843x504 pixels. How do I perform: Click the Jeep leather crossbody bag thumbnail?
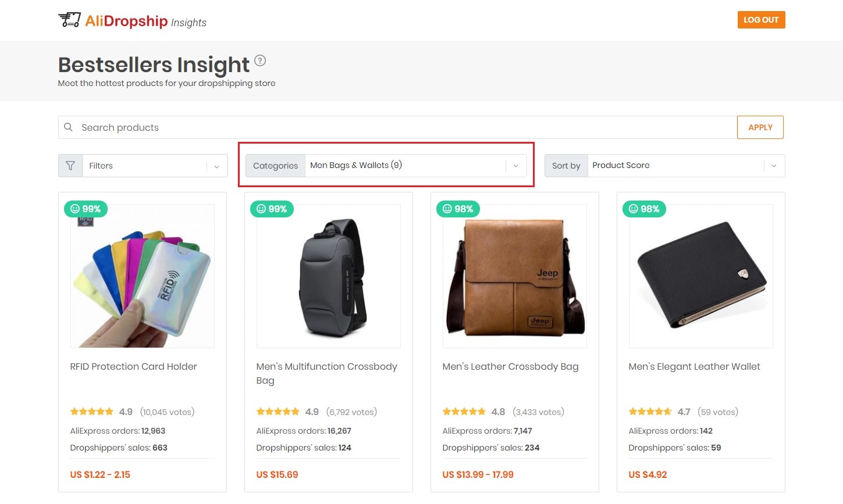[x=514, y=276]
